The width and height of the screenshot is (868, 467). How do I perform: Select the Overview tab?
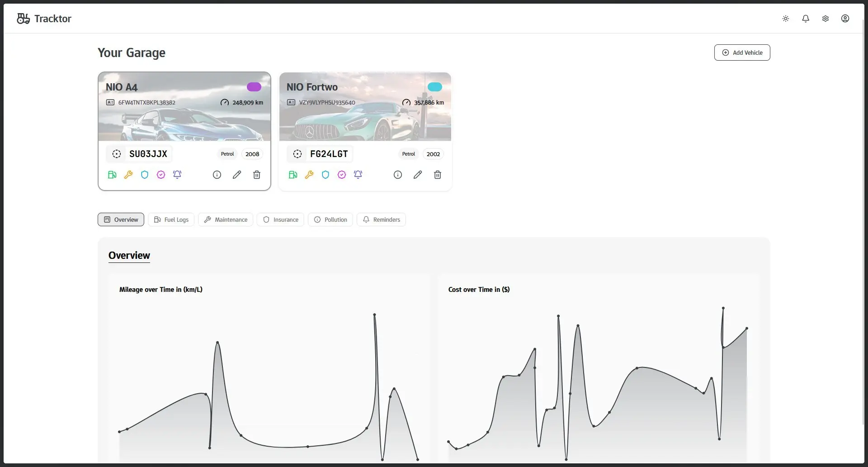pos(121,219)
